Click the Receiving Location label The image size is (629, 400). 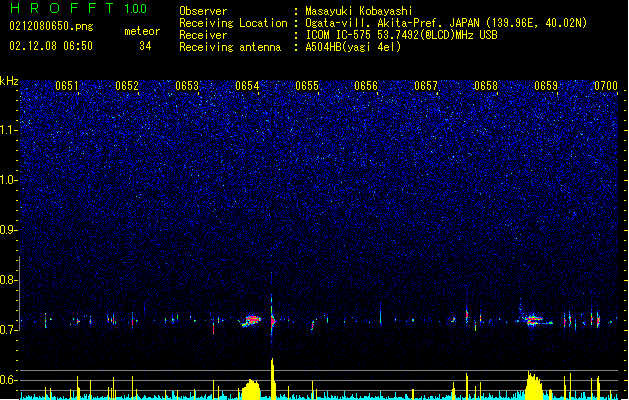[x=233, y=23]
